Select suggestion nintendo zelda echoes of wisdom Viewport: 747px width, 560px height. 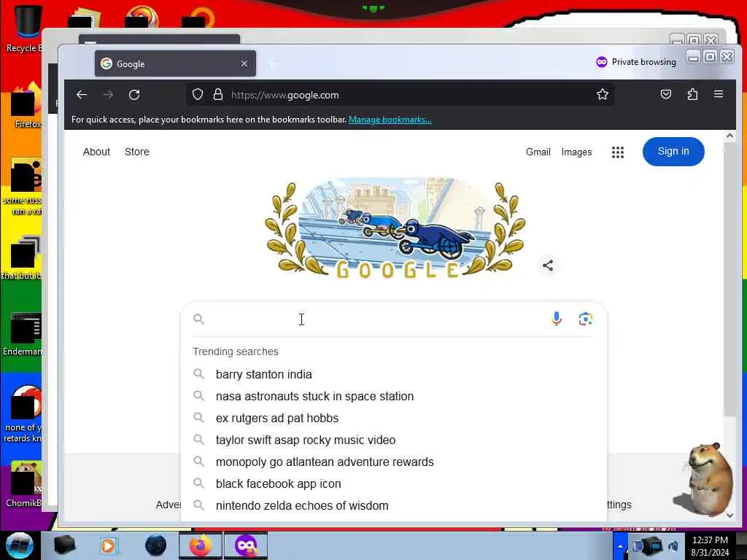click(393, 506)
